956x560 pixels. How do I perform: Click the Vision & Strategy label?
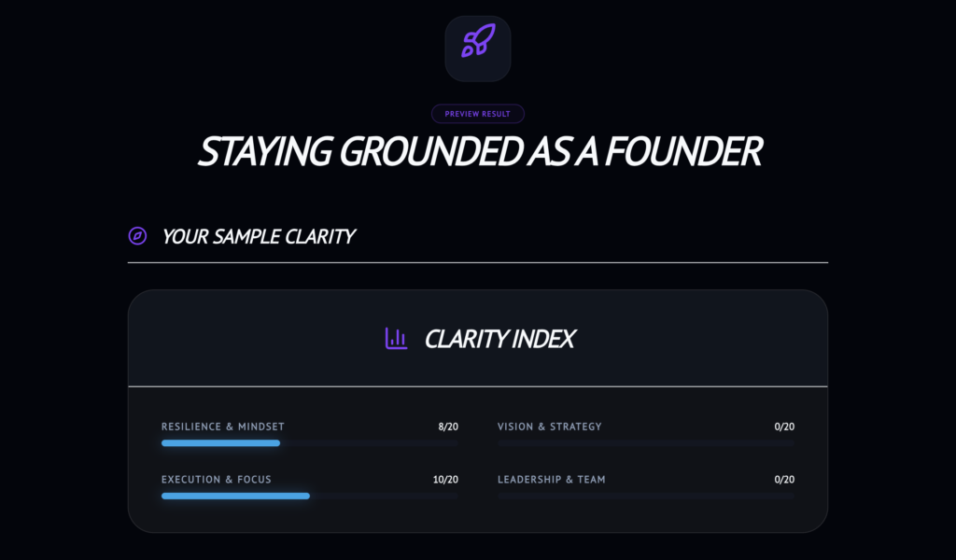tap(549, 427)
